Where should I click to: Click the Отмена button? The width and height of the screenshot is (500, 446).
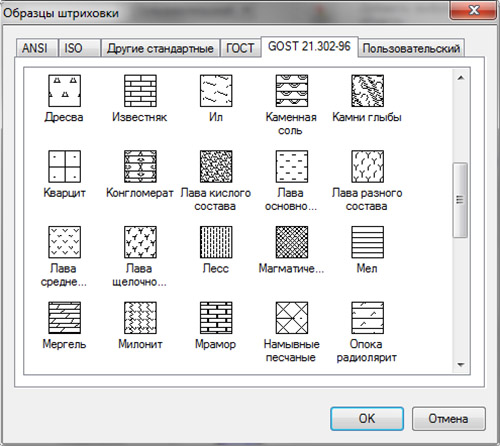(448, 419)
